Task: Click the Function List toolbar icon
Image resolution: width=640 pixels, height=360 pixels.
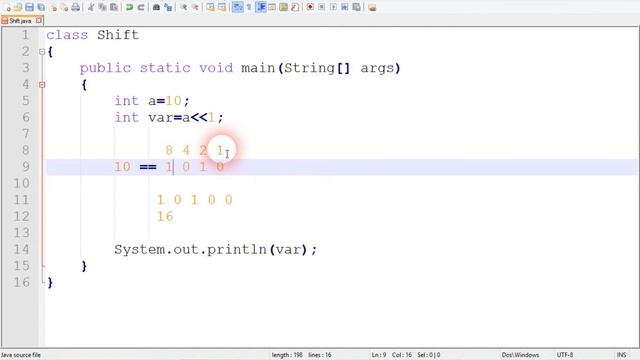Action: tap(295, 7)
